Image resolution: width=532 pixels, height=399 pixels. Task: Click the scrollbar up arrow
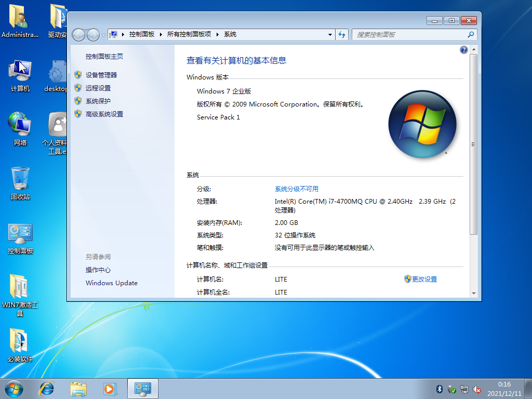tap(474, 49)
